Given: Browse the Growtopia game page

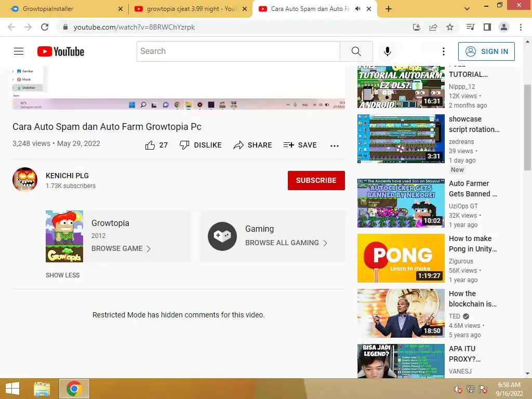Looking at the screenshot, I should (121, 249).
